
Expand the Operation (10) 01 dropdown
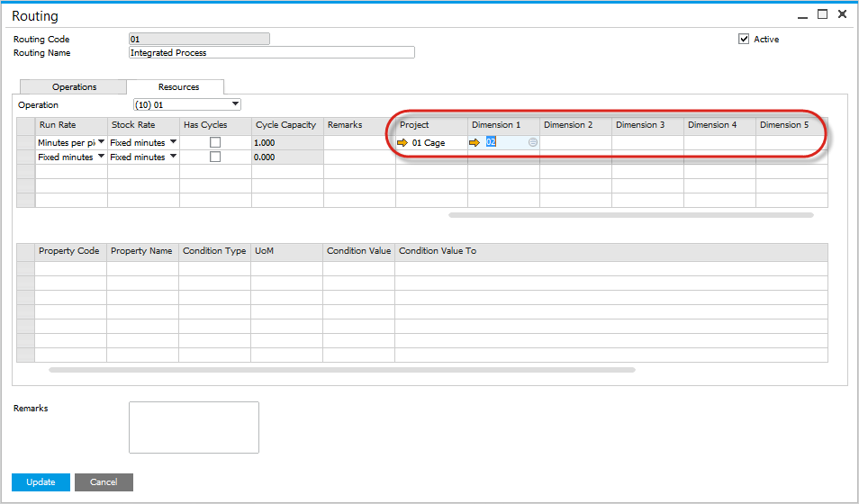click(235, 104)
